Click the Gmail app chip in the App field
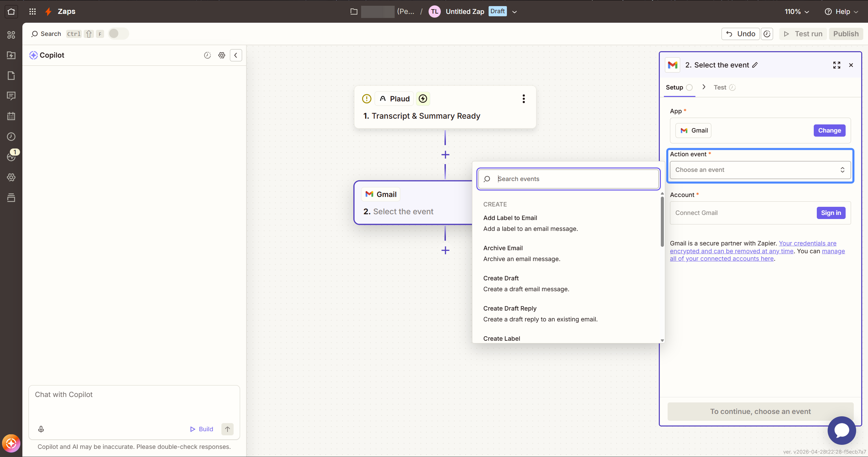Viewport: 868px width, 457px height. point(693,131)
